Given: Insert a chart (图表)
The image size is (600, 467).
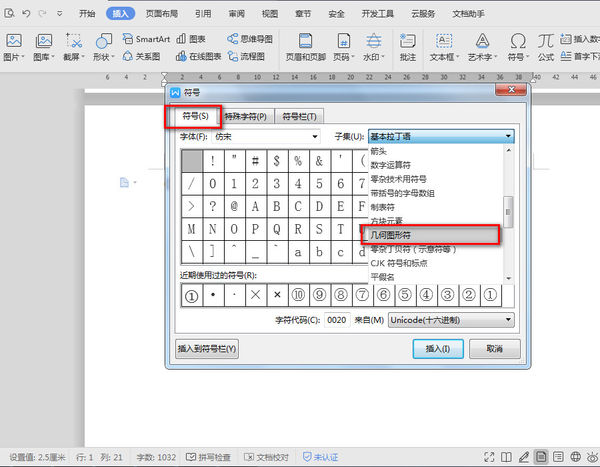Looking at the screenshot, I should click(x=191, y=39).
